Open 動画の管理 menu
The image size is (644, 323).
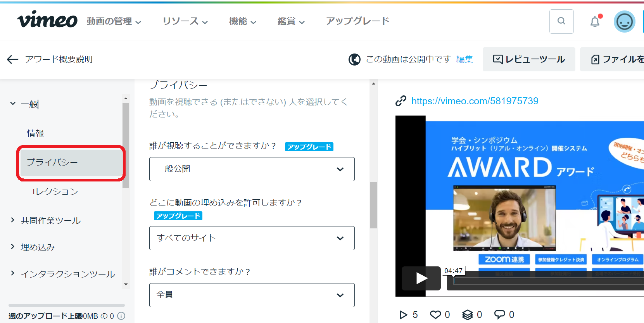(x=114, y=21)
